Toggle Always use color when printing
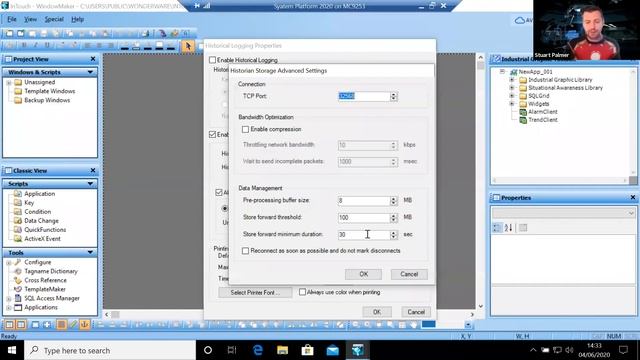Image resolution: width=640 pixels, height=360 pixels. [x=302, y=292]
